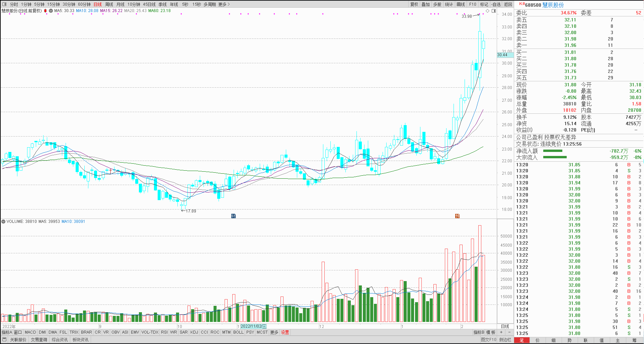Open the 设置 indicator settings
This screenshot has width=644, height=344.
coord(285,332)
